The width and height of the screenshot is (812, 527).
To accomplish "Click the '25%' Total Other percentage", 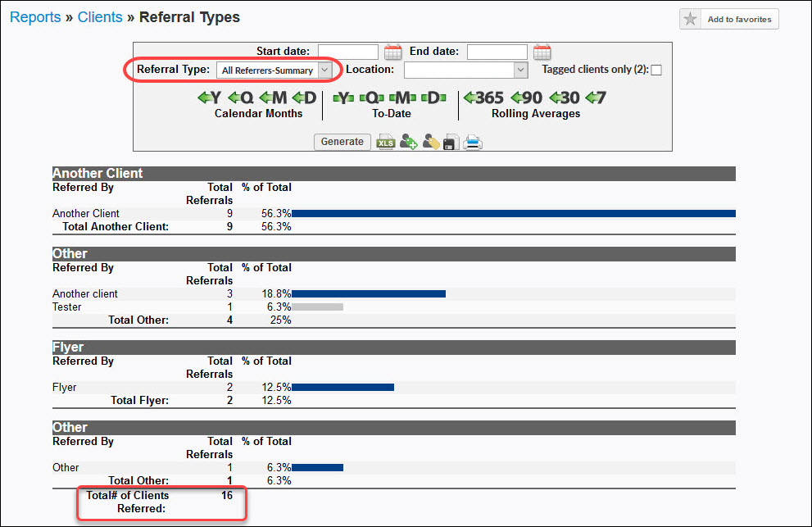I will click(x=280, y=320).
